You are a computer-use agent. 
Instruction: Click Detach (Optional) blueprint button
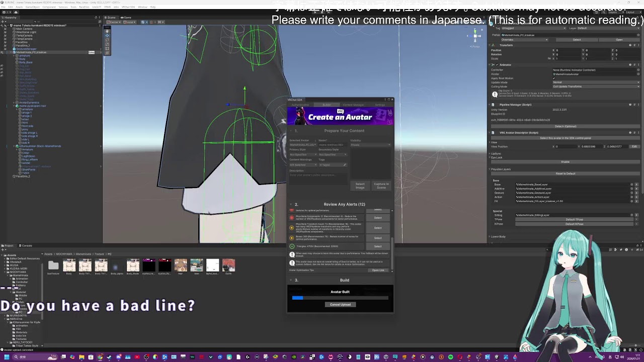[x=565, y=126]
